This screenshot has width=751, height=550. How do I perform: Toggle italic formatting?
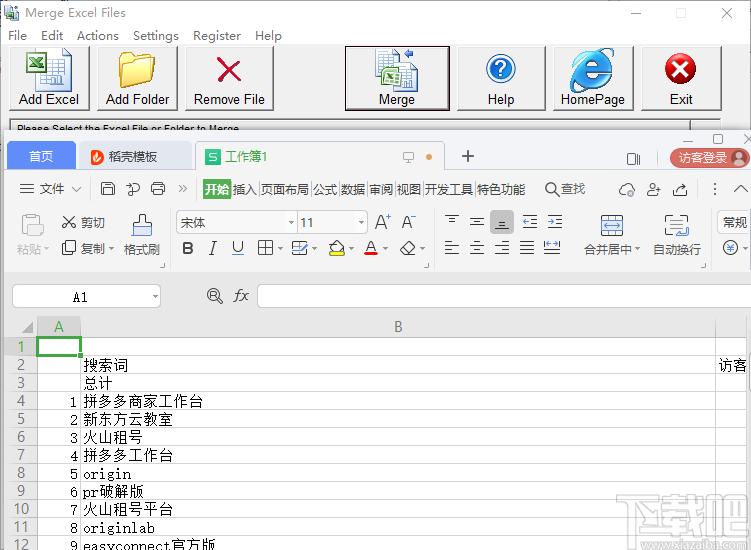213,248
